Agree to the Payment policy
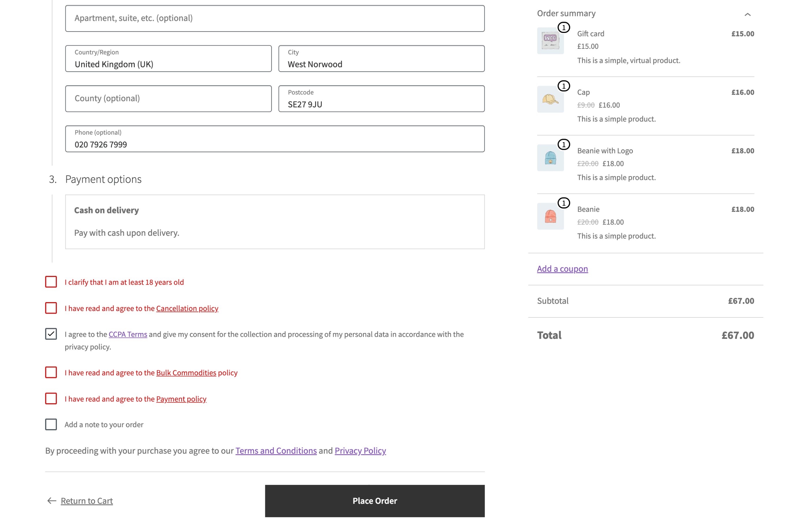The height and width of the screenshot is (532, 808). coord(51,398)
